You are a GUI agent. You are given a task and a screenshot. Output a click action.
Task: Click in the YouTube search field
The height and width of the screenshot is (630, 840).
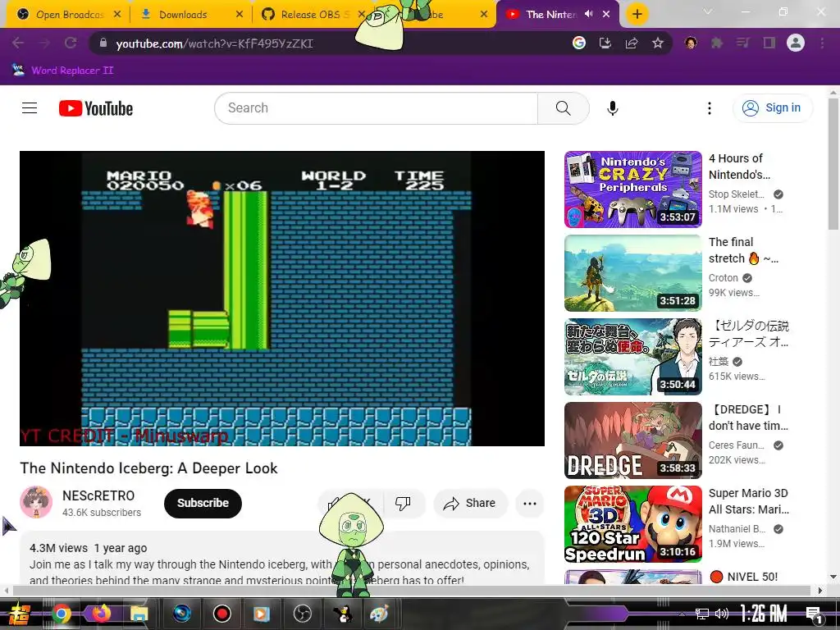click(376, 108)
